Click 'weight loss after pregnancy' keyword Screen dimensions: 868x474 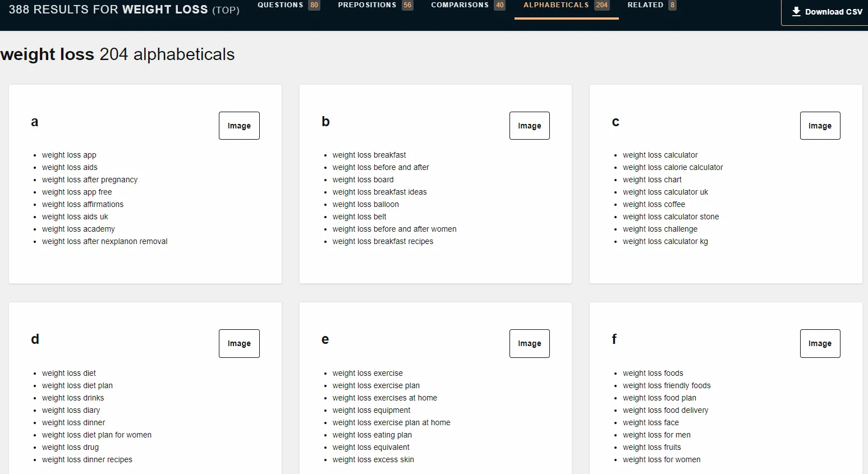(90, 180)
